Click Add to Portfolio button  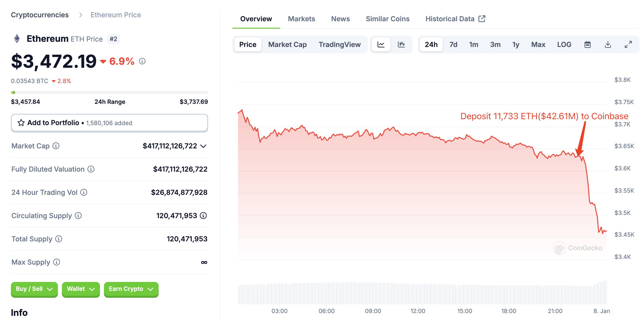109,123
